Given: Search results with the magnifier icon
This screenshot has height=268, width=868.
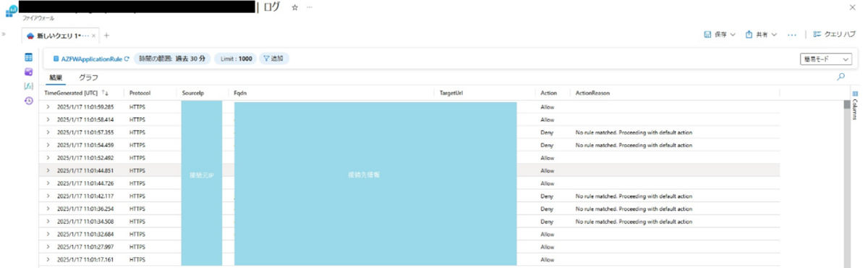Looking at the screenshot, I should 841,76.
